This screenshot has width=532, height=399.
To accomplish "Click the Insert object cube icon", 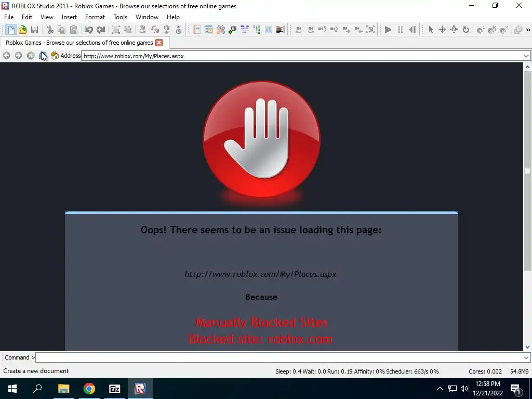I will coord(232,30).
